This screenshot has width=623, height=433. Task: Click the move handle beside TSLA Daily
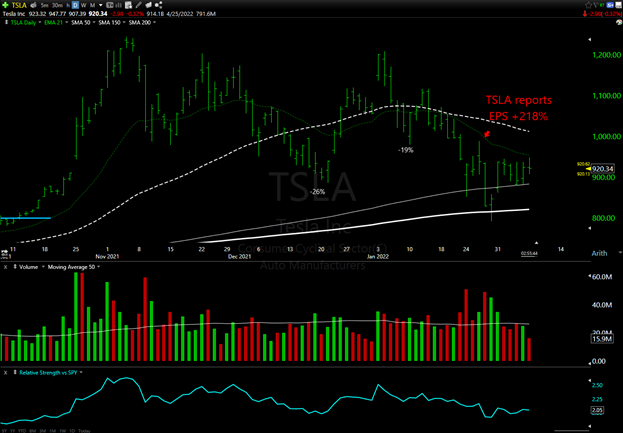pyautogui.click(x=6, y=22)
